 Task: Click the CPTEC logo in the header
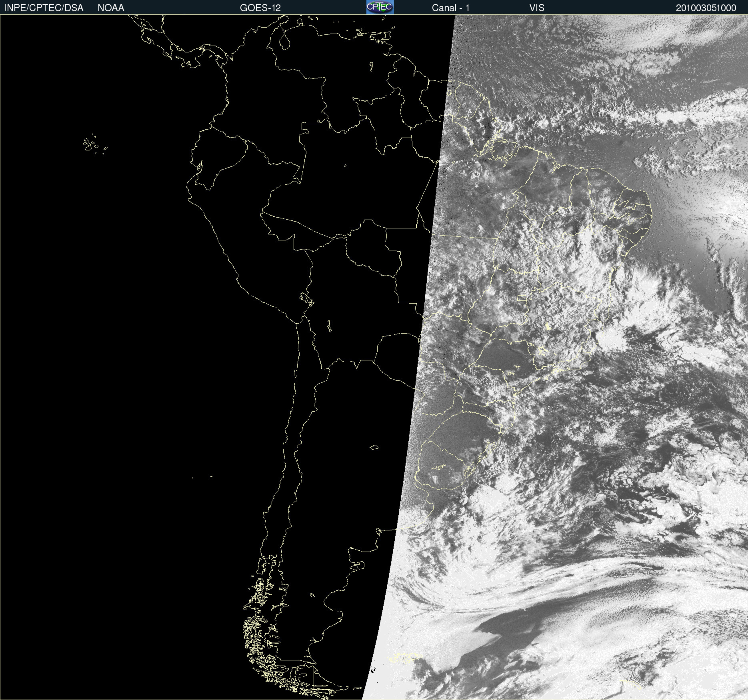tap(380, 7)
